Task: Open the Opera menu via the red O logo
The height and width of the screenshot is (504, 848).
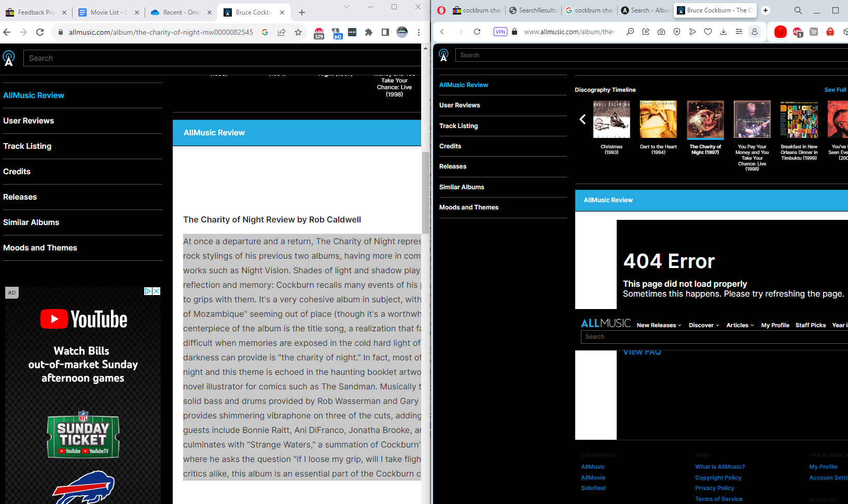Action: (x=441, y=10)
